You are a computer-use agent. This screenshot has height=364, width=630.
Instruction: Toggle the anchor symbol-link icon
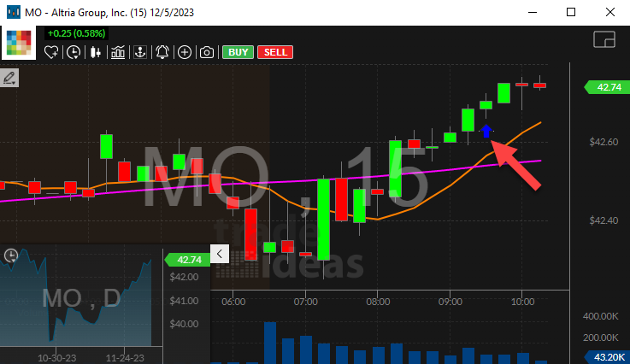140,52
